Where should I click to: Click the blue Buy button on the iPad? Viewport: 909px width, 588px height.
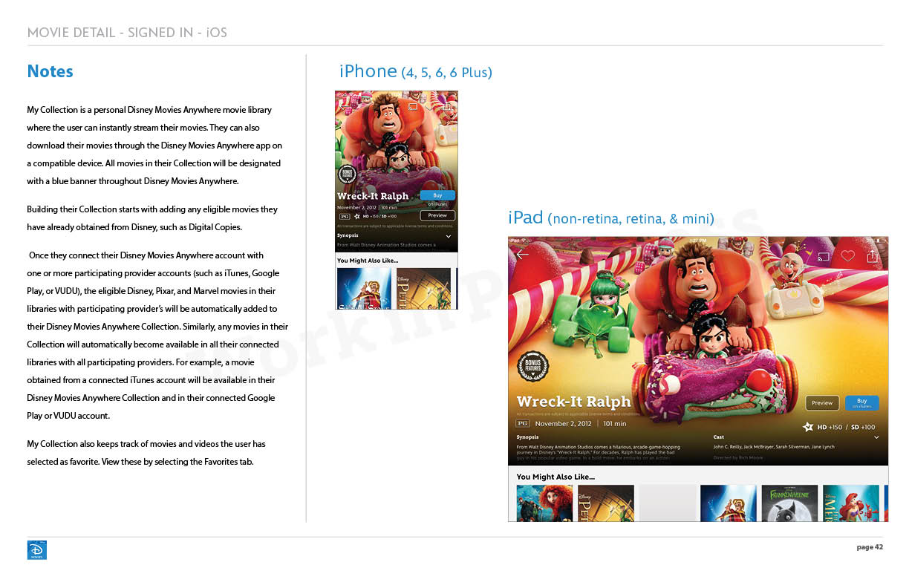(861, 403)
